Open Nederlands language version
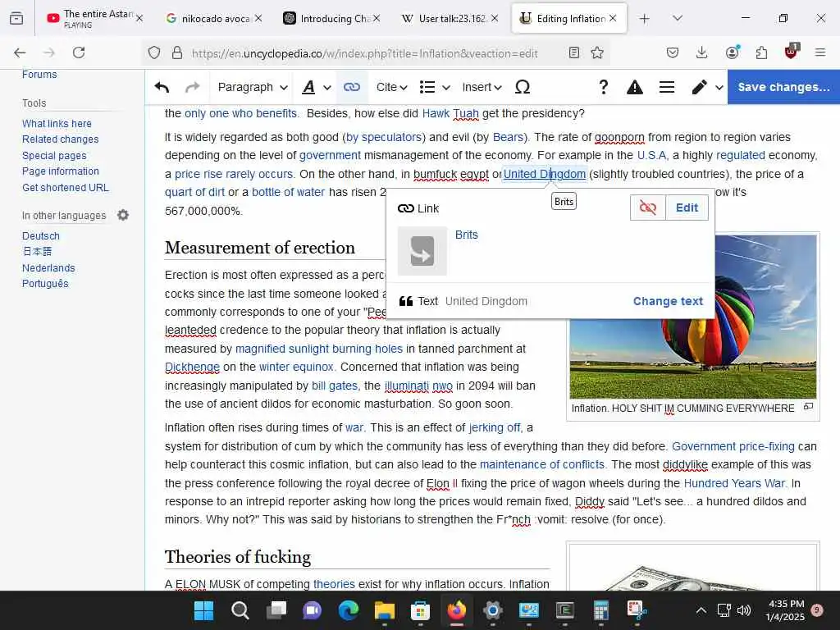The width and height of the screenshot is (840, 630). click(x=48, y=268)
